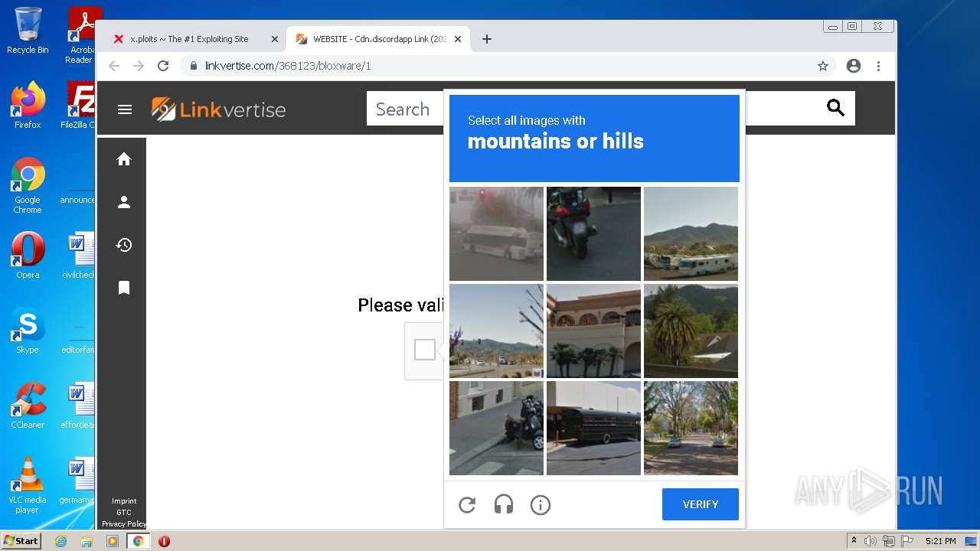980x551 pixels.
Task: Click the VERIFY button
Action: pos(701,504)
